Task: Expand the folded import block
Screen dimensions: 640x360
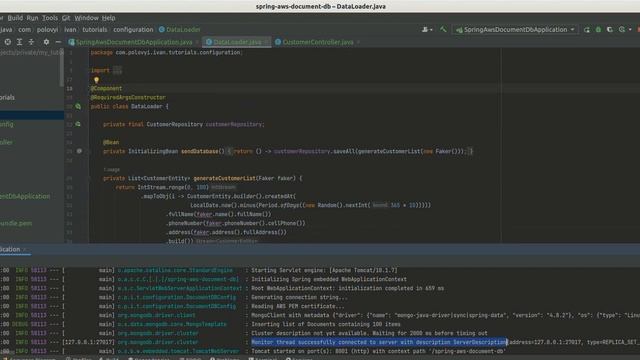Action: (x=117, y=70)
